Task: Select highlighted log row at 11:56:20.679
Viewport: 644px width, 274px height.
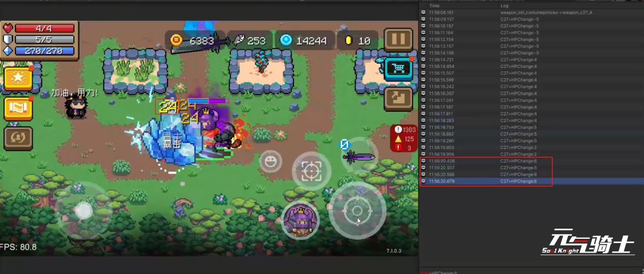Action: (532, 181)
